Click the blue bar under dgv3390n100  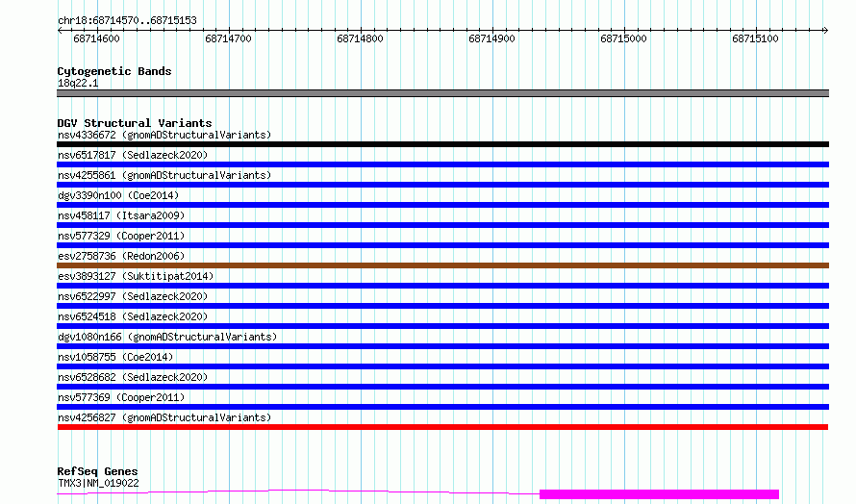click(442, 205)
